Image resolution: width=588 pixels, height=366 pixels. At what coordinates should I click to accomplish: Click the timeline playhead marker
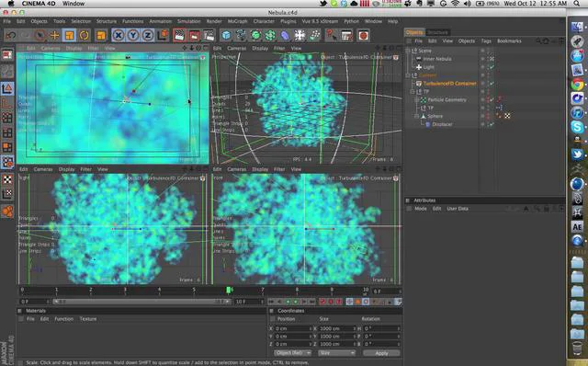(x=229, y=290)
